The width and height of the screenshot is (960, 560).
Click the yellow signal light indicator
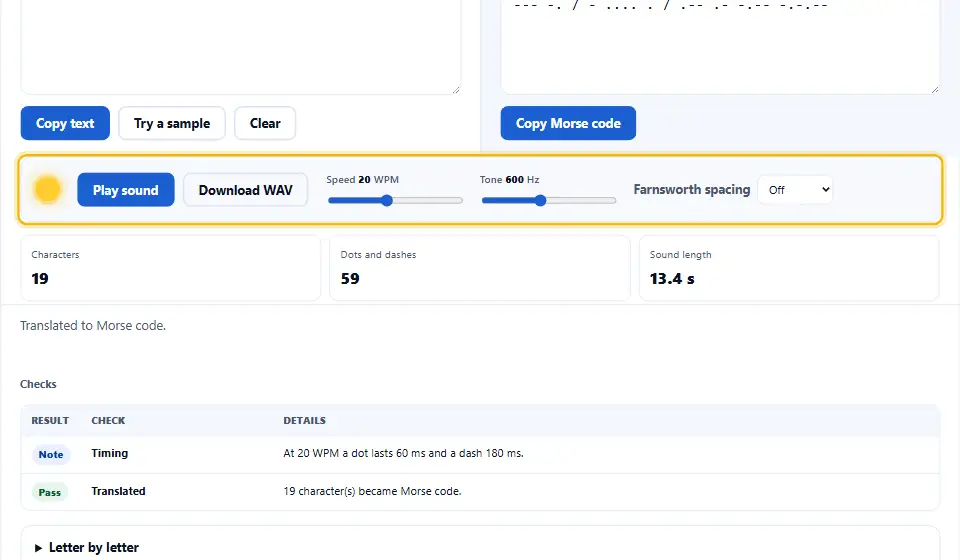coord(48,189)
